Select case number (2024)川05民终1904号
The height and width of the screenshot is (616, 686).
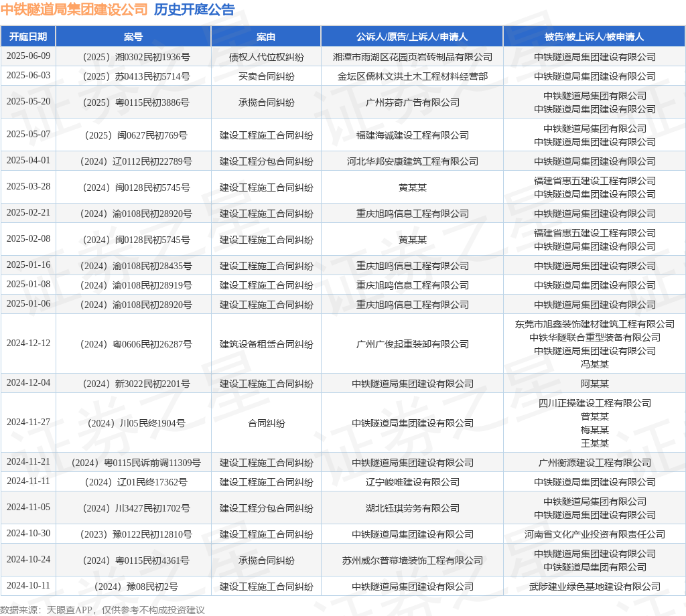(x=135, y=424)
